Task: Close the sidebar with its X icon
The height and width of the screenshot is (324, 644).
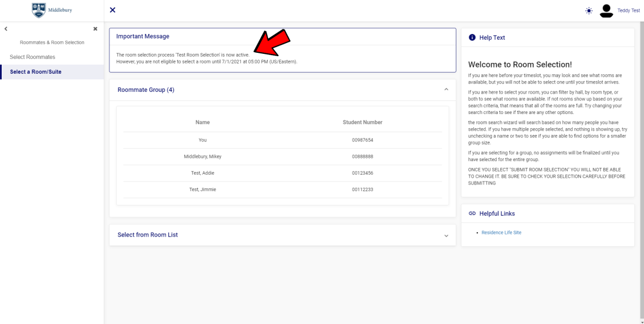Action: (95, 28)
